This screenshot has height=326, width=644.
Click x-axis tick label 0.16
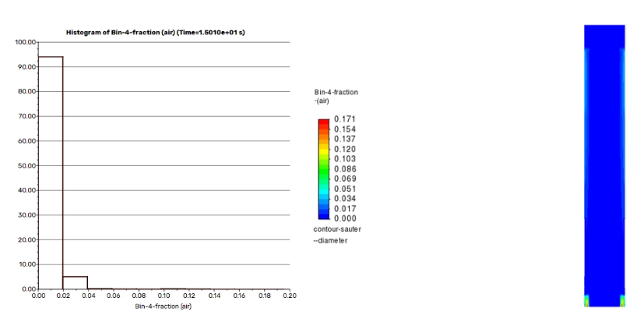coord(239,296)
